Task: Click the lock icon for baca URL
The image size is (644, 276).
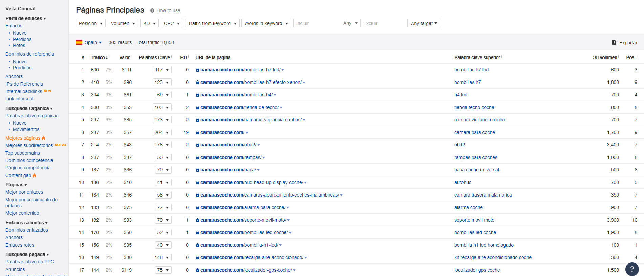Action: (x=197, y=170)
